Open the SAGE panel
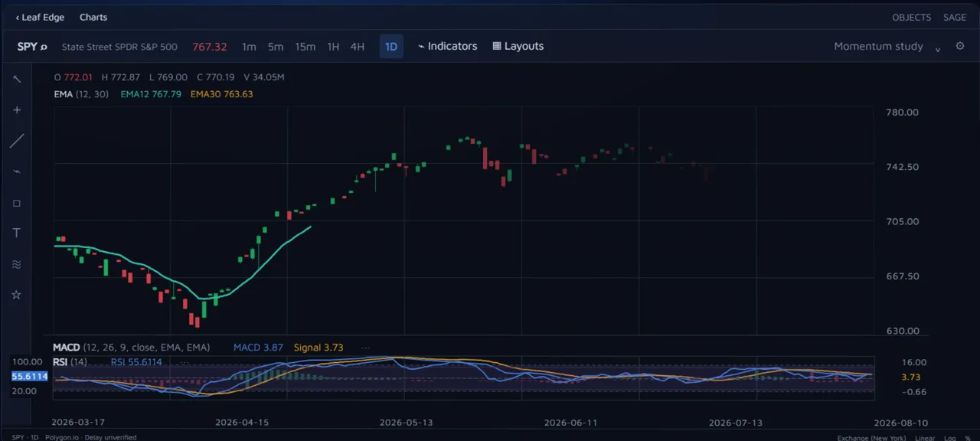The height and width of the screenshot is (441, 980). pos(955,17)
